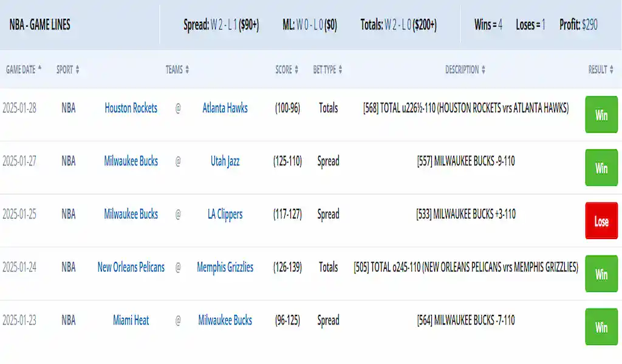The image size is (622, 364).
Task: Click the Profit: $290 stat
Action: [x=578, y=24]
